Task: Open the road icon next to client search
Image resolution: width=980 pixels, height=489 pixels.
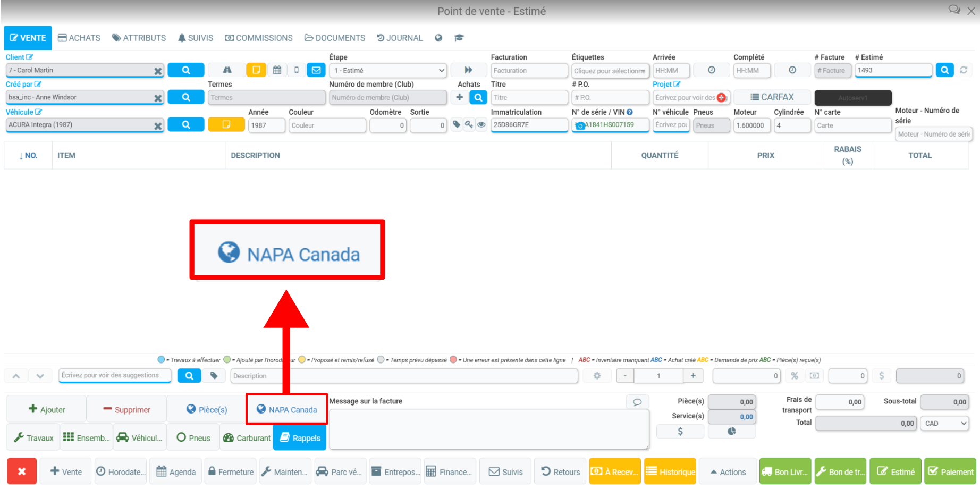Action: (227, 70)
